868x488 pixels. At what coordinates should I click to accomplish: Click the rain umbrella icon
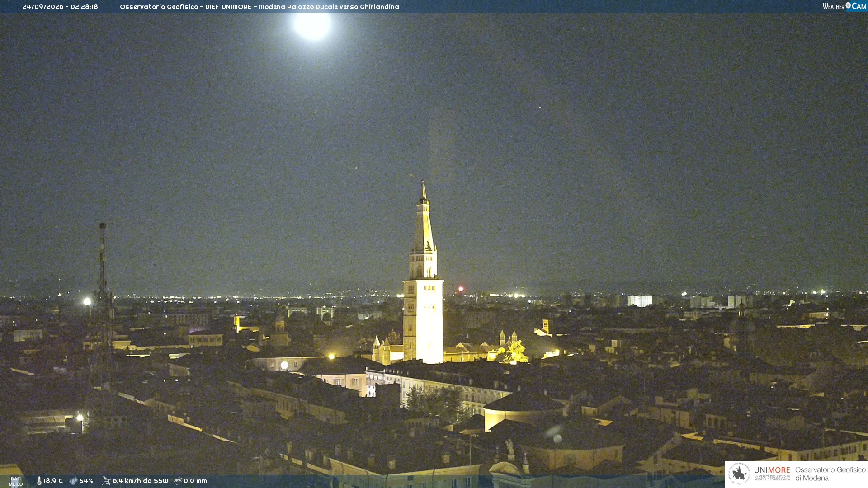tap(178, 481)
